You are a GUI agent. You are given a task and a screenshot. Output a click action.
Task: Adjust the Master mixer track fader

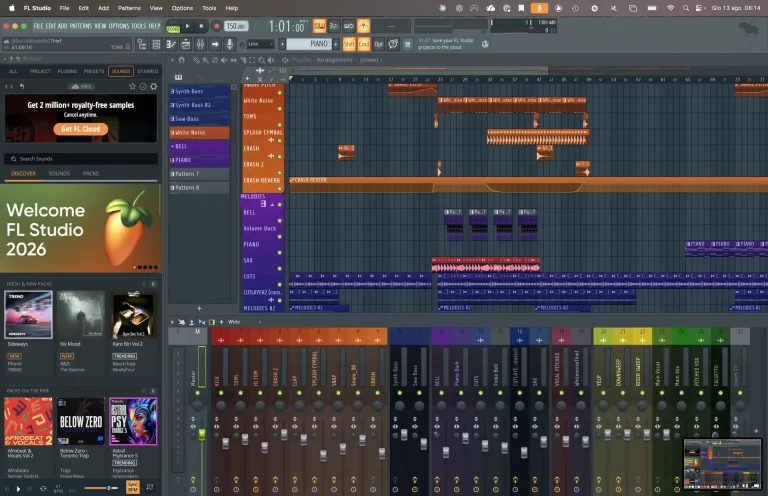click(202, 434)
